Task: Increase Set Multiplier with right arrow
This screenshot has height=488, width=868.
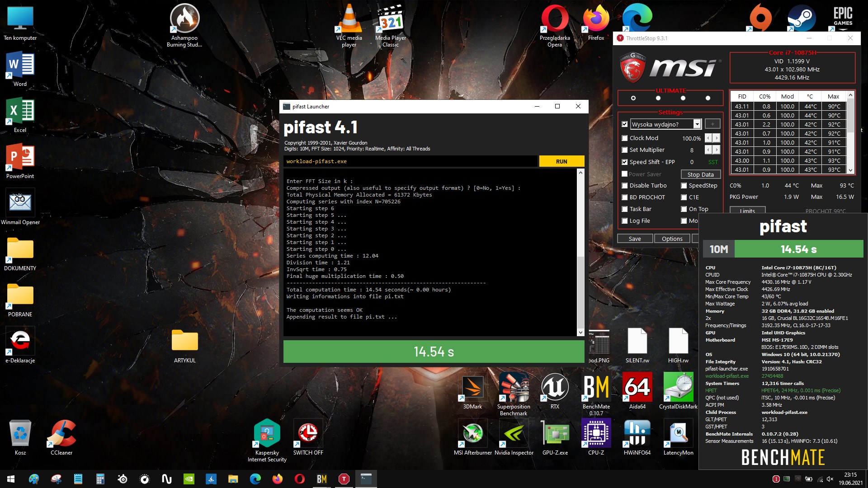Action: [717, 150]
